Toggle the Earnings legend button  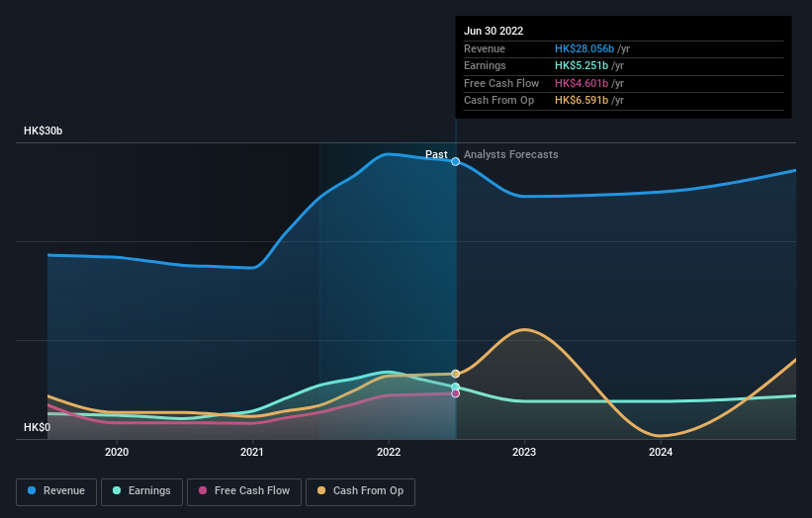coord(141,491)
